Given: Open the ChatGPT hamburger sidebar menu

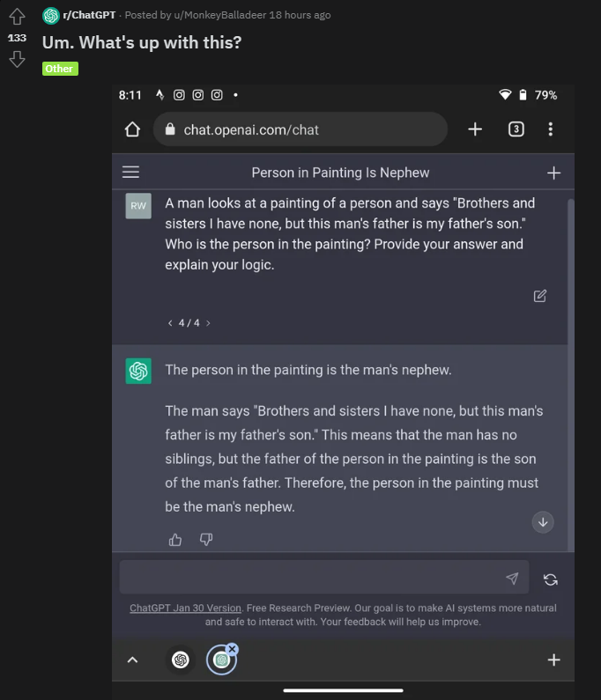Looking at the screenshot, I should (x=131, y=173).
